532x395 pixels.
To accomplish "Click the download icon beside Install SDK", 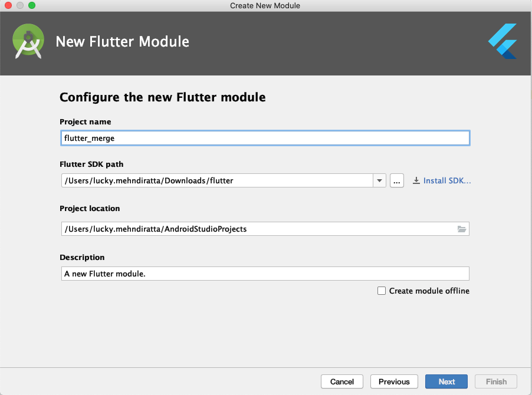I will click(x=416, y=180).
